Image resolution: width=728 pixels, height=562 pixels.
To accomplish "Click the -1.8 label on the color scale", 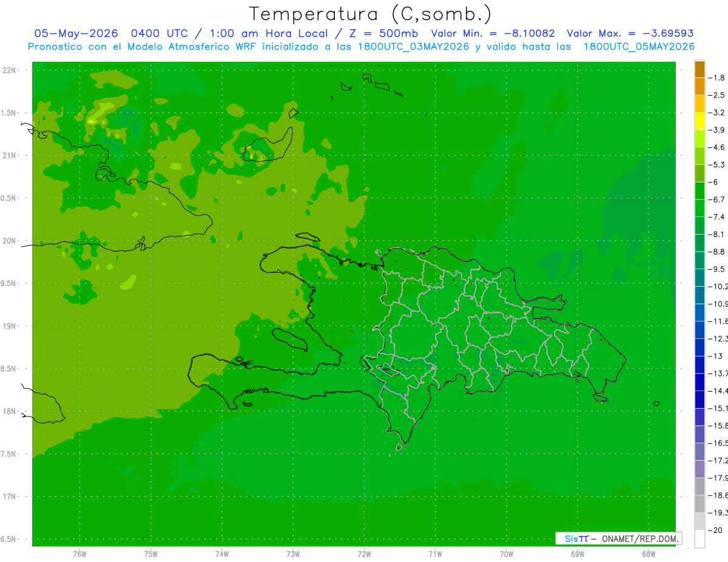I will 718,78.
